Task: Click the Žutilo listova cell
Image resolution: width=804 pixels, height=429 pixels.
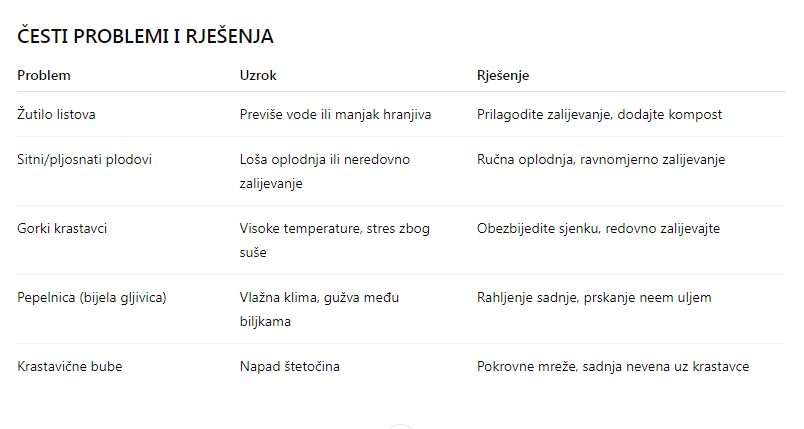Action: (x=57, y=115)
